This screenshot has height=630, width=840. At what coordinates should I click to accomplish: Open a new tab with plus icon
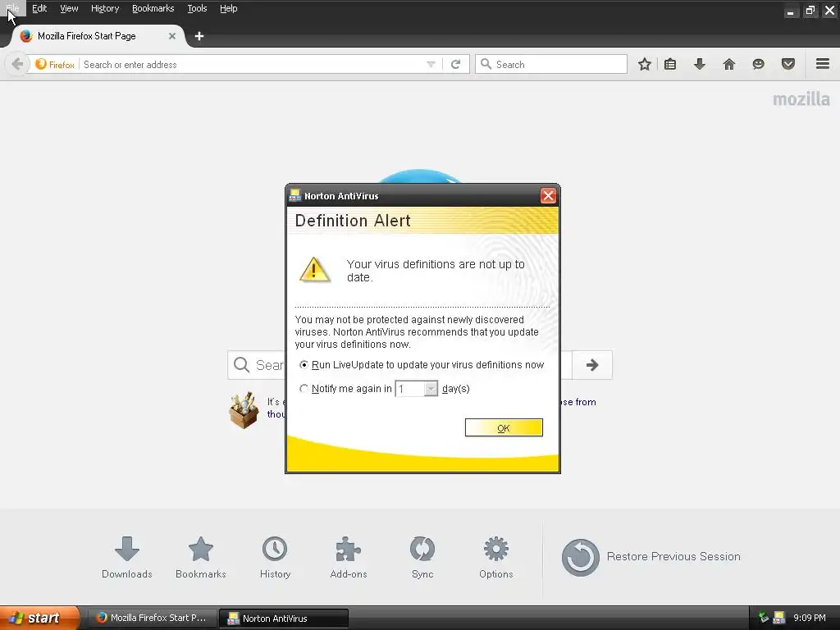click(x=199, y=36)
